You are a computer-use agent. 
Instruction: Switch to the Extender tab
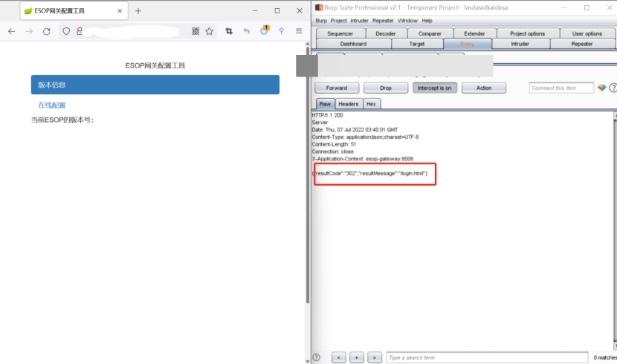tap(474, 33)
